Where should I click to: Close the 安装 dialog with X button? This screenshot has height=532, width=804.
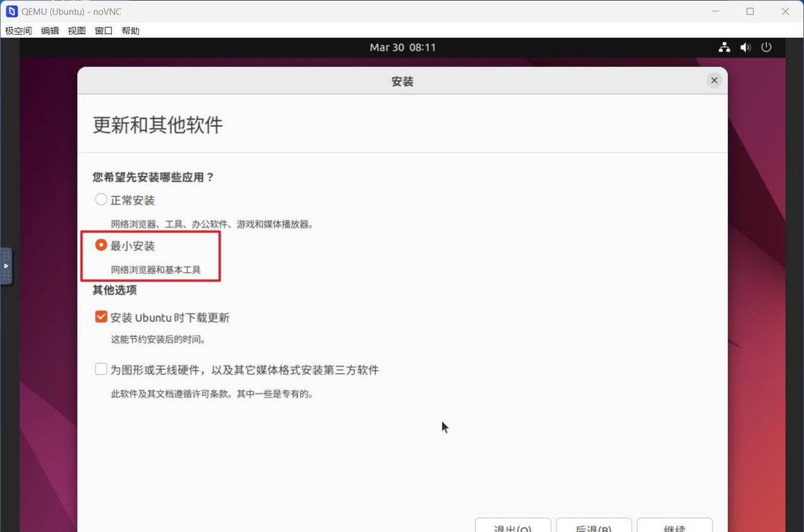point(714,80)
